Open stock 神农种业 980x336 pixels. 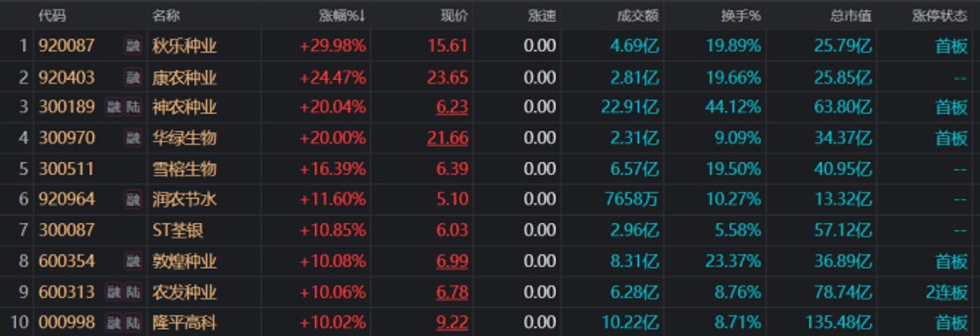coord(184,107)
